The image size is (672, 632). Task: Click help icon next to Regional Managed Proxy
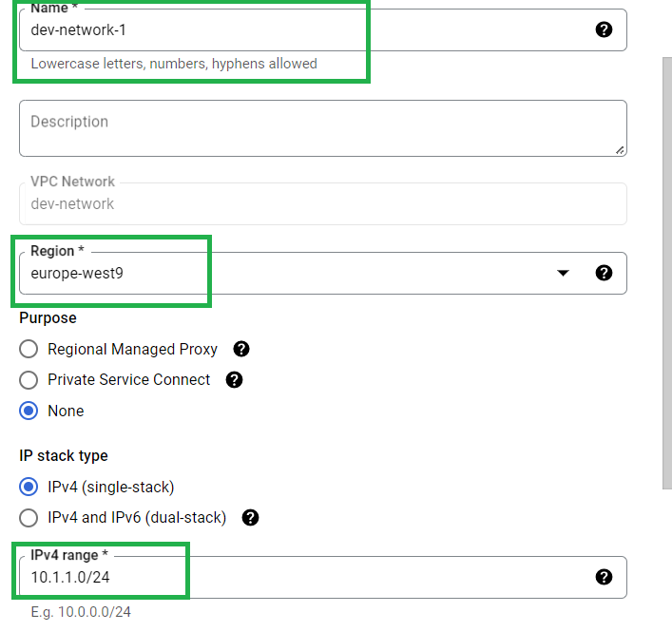pos(241,349)
